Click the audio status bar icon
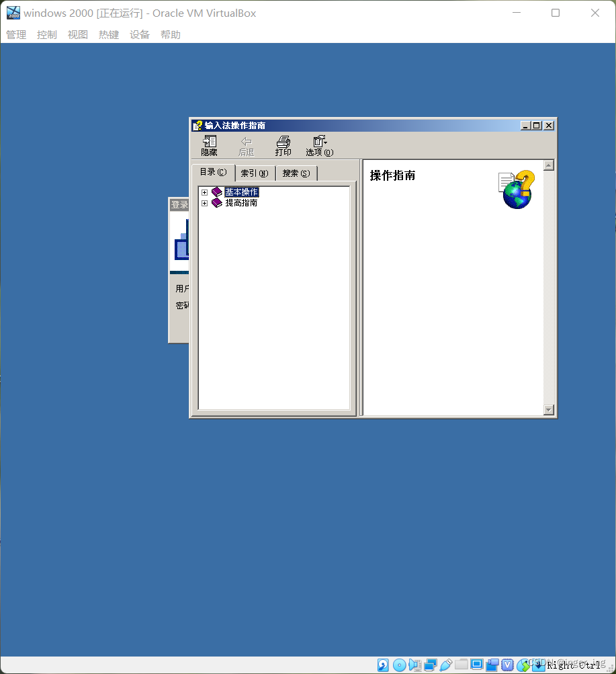The height and width of the screenshot is (674, 616). click(415, 665)
